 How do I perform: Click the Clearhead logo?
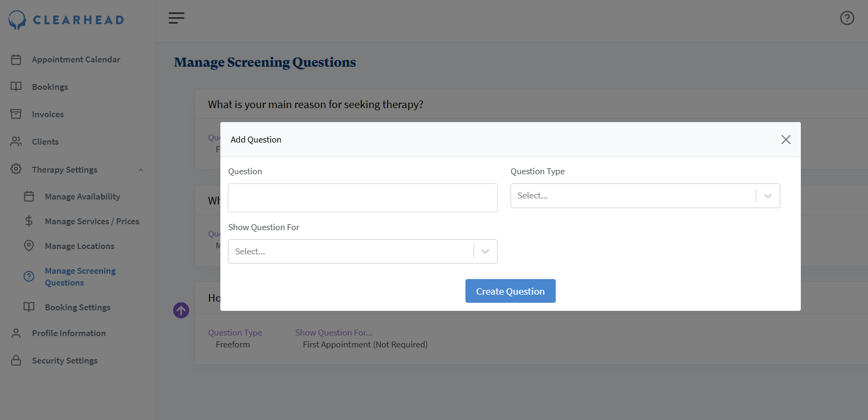click(66, 20)
